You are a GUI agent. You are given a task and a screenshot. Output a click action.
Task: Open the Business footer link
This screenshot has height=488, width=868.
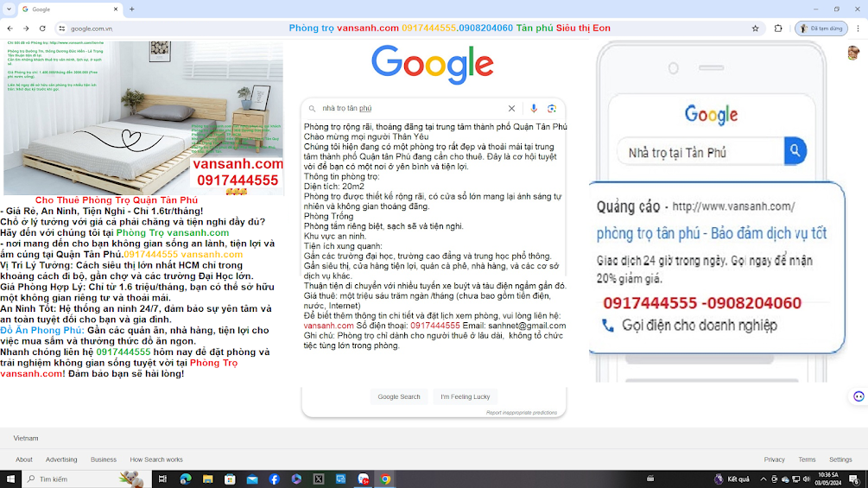click(x=104, y=459)
